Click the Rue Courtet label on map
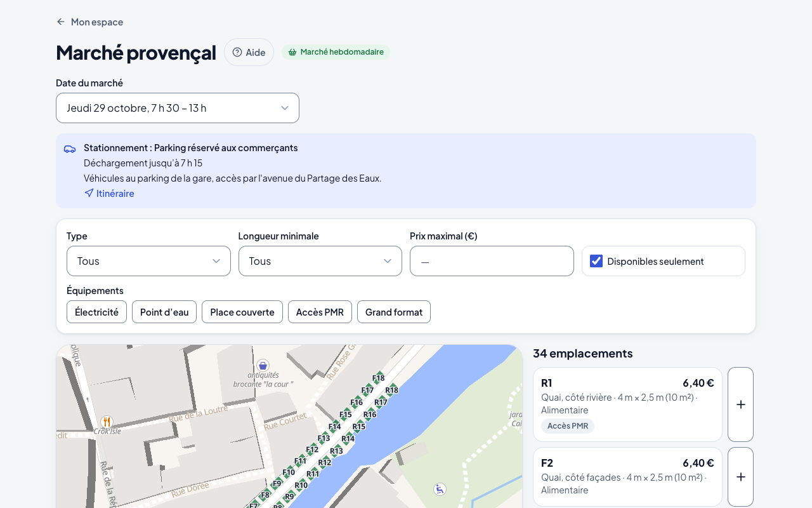This screenshot has width=812, height=508. coord(285,420)
